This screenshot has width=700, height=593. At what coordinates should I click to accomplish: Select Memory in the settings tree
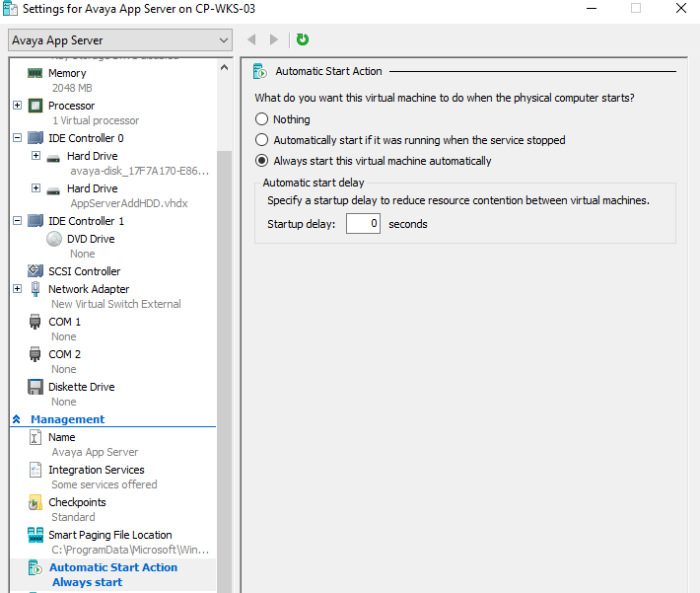pos(67,73)
